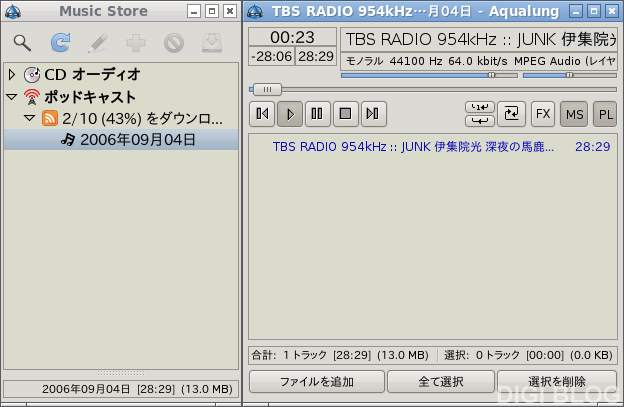Screen dimensions: 624x407
Task: Click the Music Store status bar 2006年09月04日 text
Action: click(137, 389)
